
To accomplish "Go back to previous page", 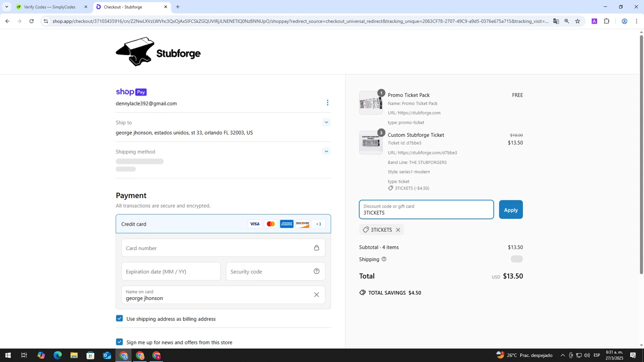I will (7, 21).
